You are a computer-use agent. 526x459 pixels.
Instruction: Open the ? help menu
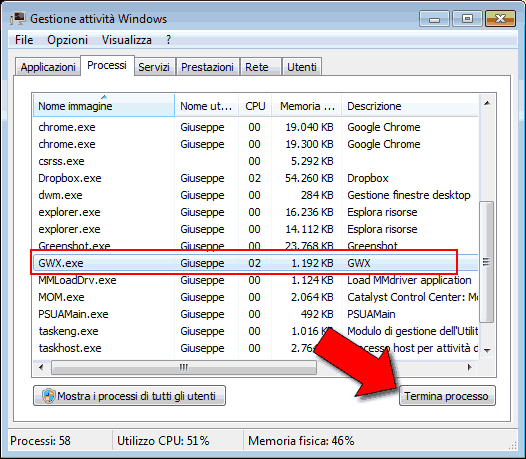click(168, 40)
